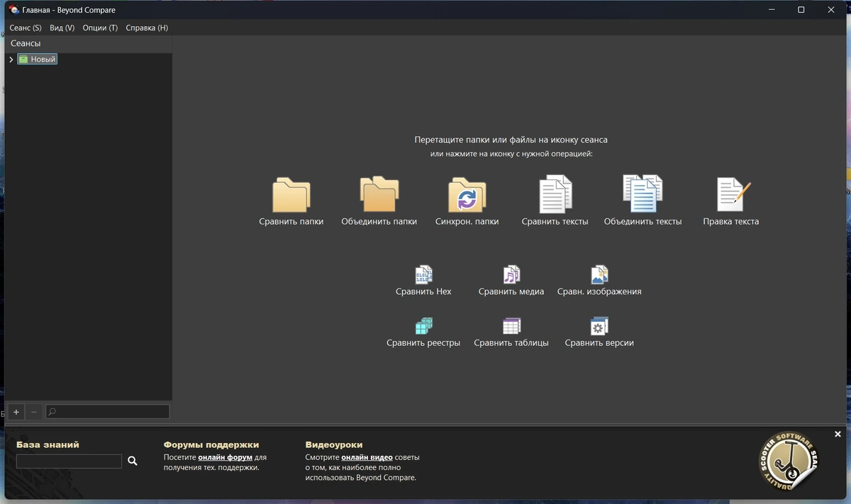Viewport: 851px width, 504px height.
Task: Follow the онлайн форум link
Action: [226, 458]
